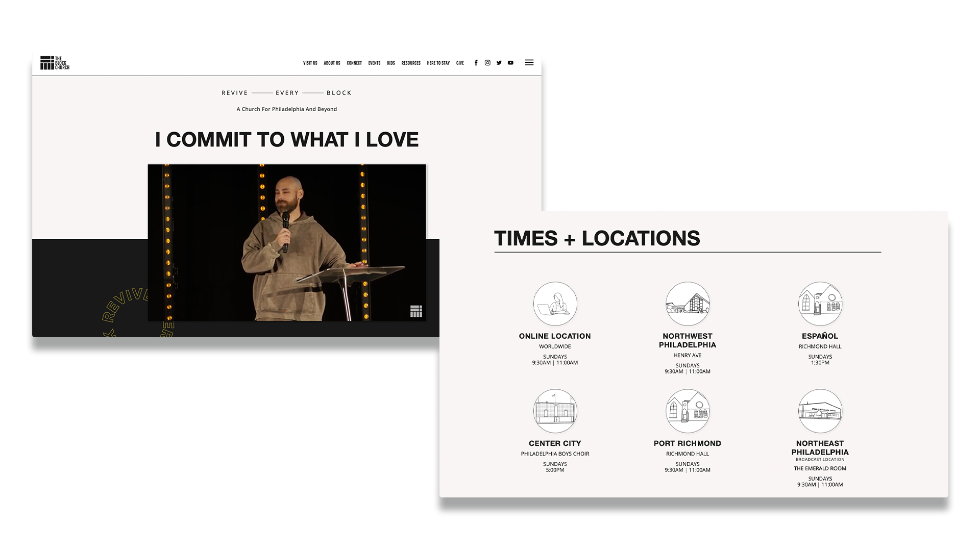The width and height of the screenshot is (980, 551).
Task: Open the Resources menu item
Action: click(411, 63)
